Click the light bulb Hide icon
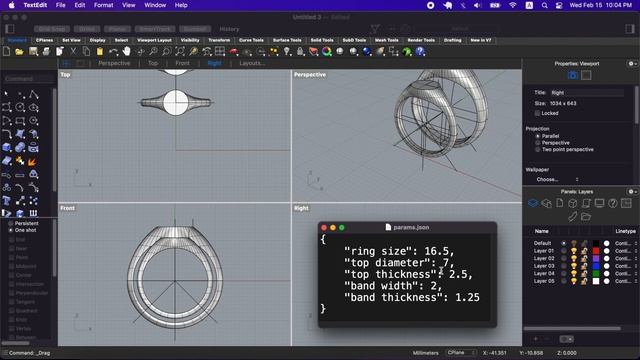 pos(287,51)
